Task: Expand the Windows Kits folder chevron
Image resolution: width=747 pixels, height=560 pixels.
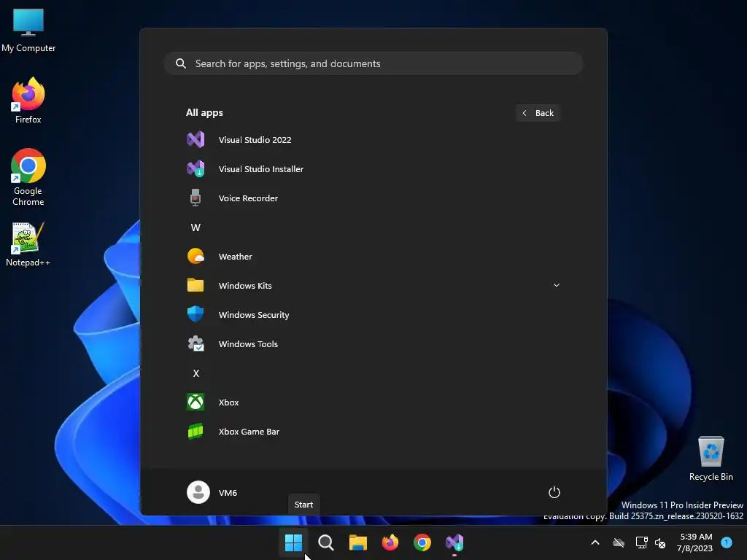Action: tap(556, 285)
